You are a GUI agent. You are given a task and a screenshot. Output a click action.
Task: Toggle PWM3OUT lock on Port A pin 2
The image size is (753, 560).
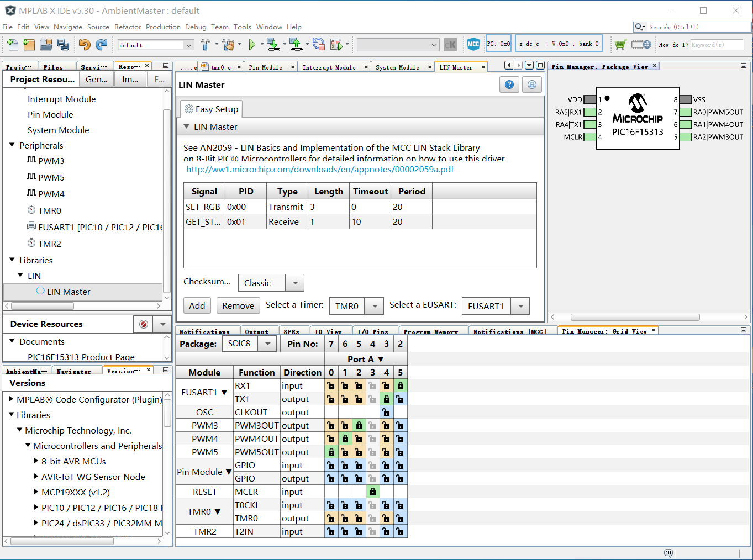359,425
